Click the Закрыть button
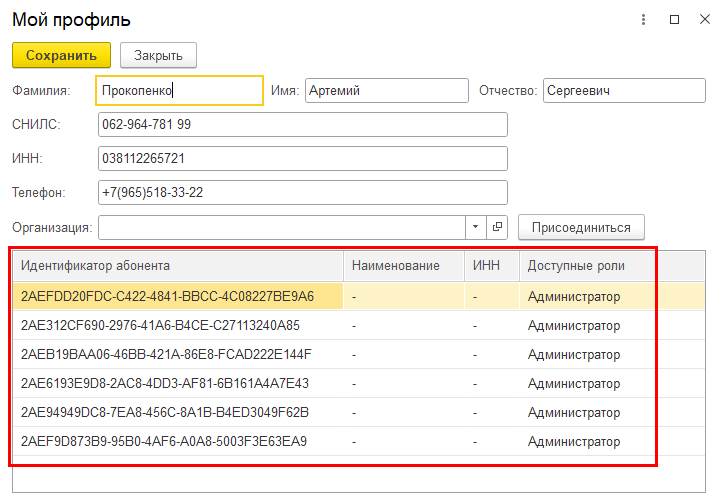The image size is (725, 503). 159,55
